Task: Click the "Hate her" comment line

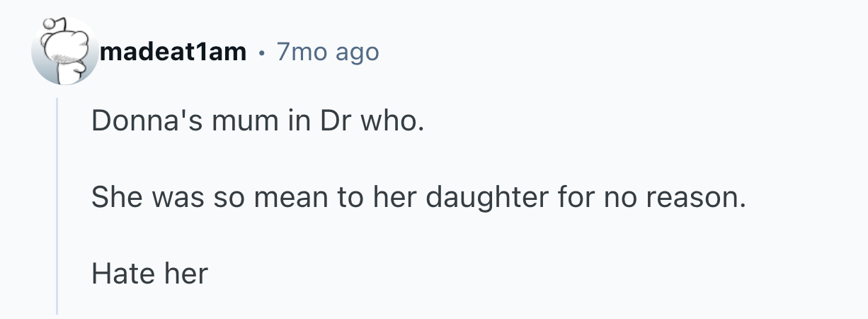Action: pos(149,273)
